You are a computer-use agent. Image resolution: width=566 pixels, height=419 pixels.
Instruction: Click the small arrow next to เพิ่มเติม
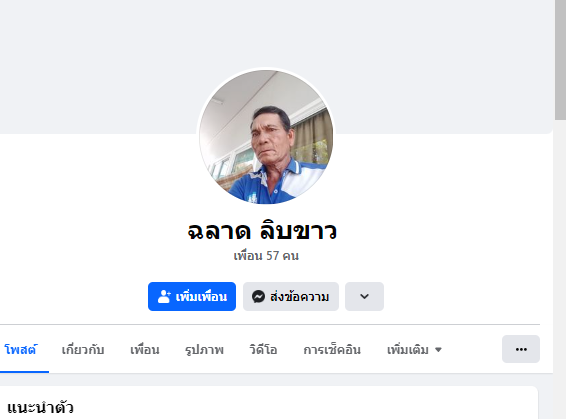[438, 350]
